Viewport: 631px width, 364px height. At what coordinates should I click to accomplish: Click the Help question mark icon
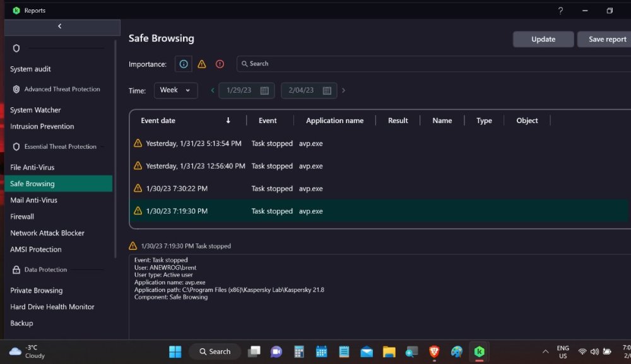coord(560,11)
